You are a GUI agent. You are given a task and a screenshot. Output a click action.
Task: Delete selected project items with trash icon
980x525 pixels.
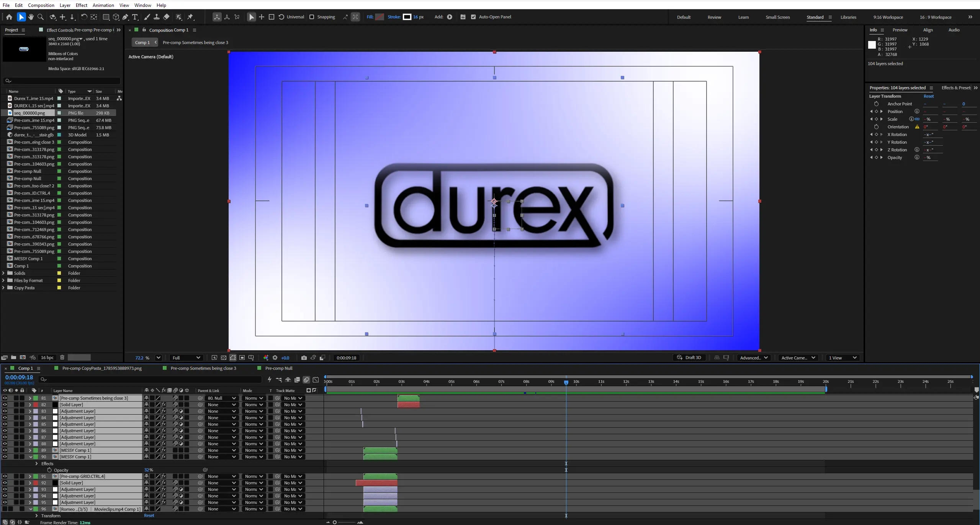click(x=62, y=358)
